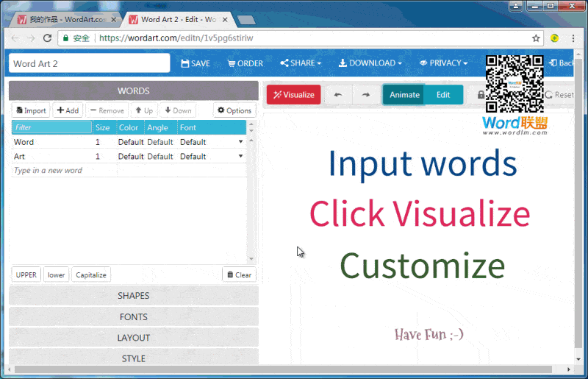
Task: Click the UPPER case button
Action: pos(26,275)
